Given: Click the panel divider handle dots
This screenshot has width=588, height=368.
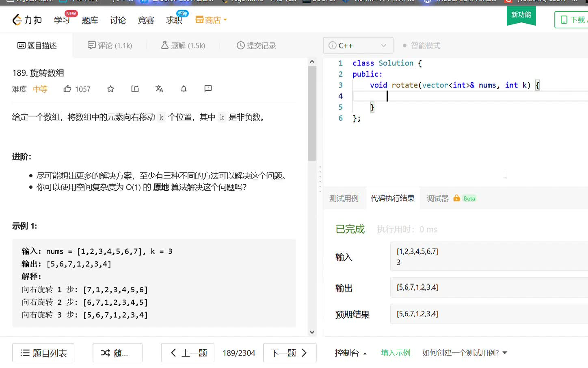Looking at the screenshot, I should (320, 179).
